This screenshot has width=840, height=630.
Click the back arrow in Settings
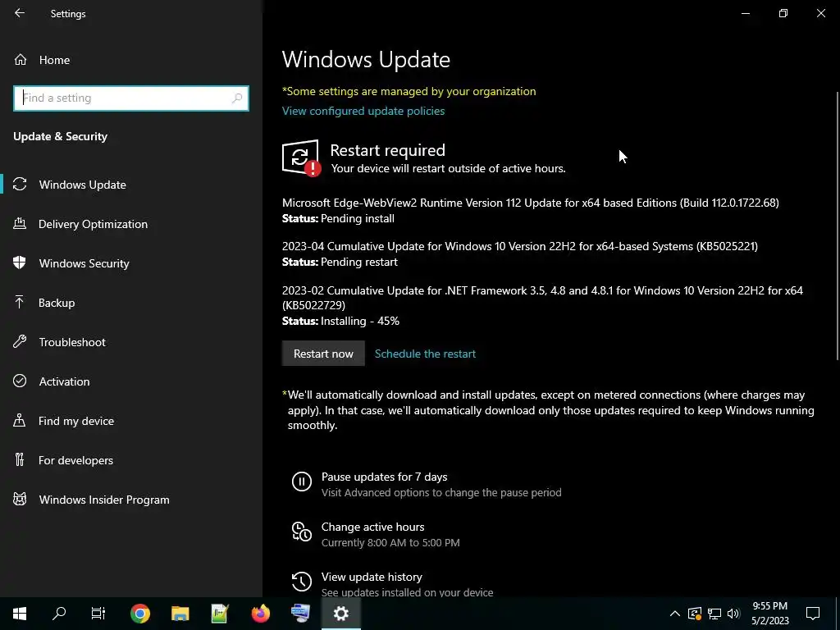click(x=20, y=13)
